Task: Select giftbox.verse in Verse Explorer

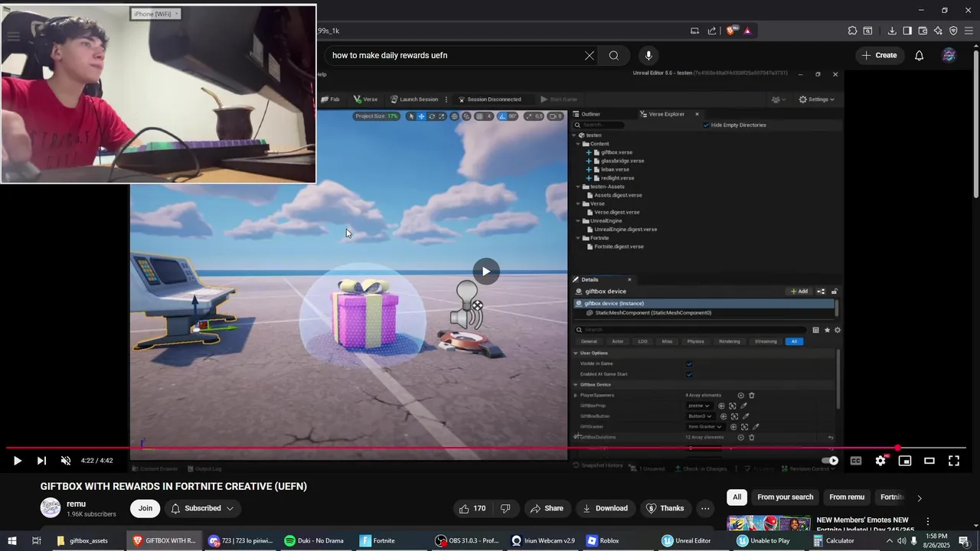Action: 616,152
